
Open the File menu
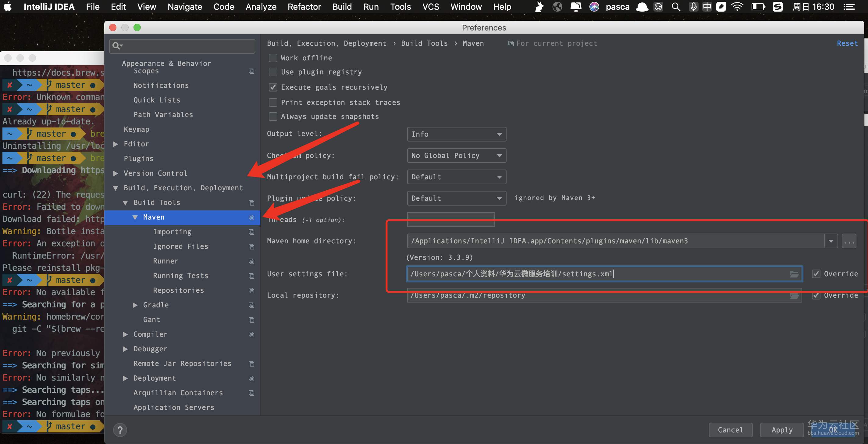point(93,7)
